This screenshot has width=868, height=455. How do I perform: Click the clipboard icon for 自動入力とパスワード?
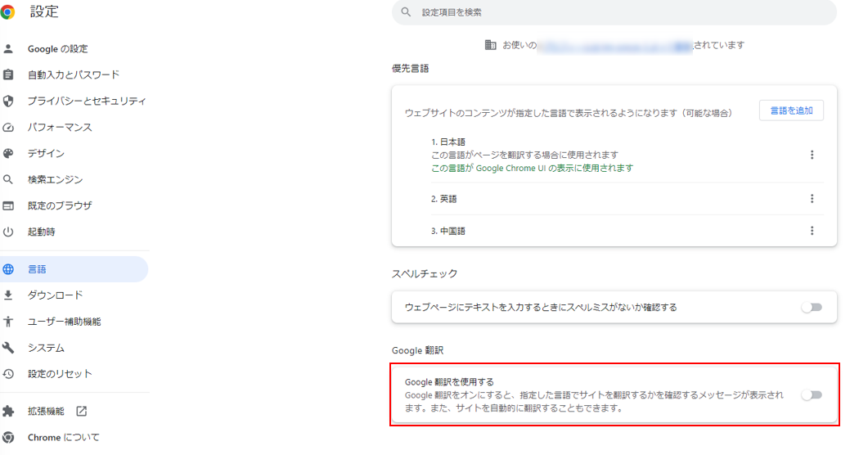coord(8,74)
